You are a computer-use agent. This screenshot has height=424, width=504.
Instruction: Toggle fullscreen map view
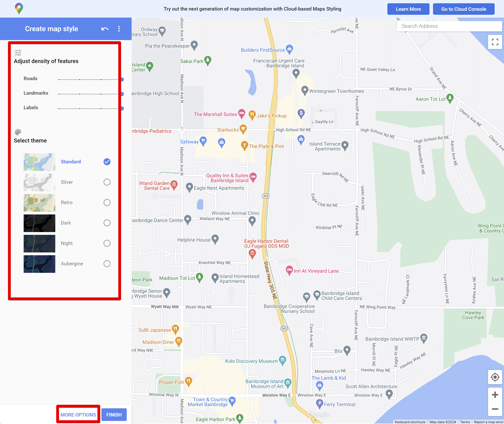(495, 42)
